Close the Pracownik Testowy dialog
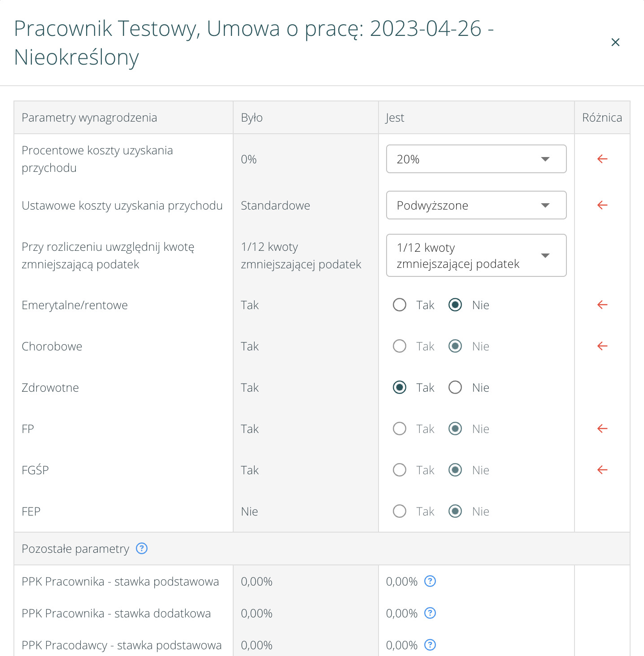Image resolution: width=644 pixels, height=656 pixels. 615,42
